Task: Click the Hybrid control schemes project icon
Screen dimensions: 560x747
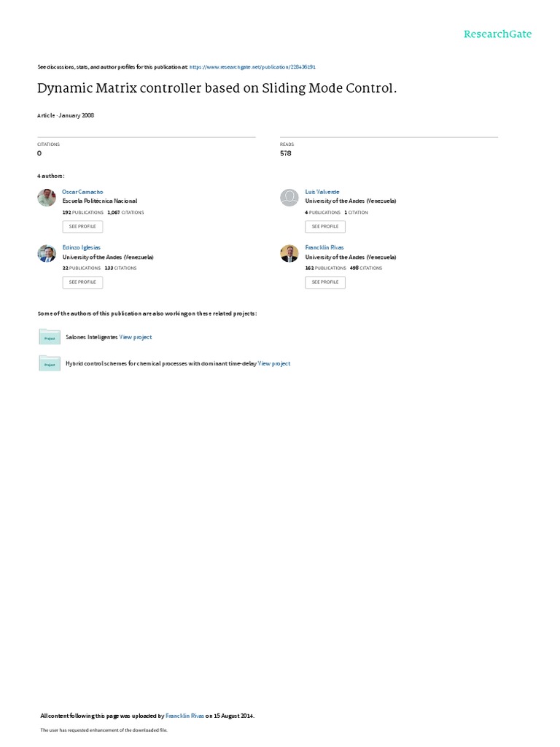Action: point(50,363)
